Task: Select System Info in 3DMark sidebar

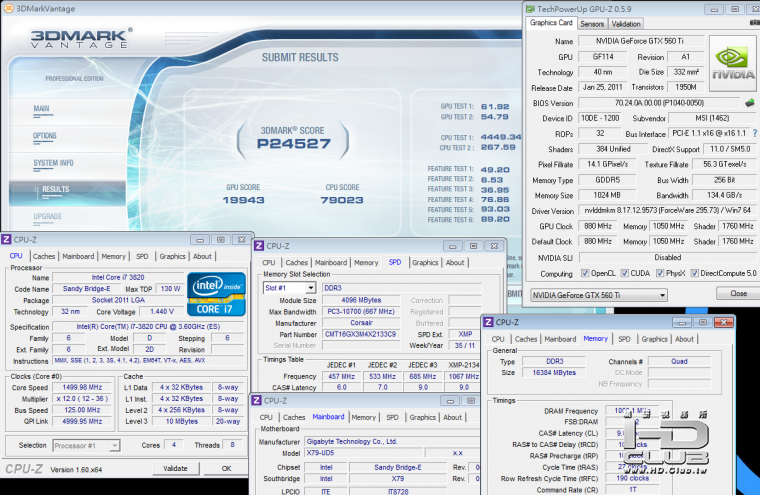Action: (53, 163)
